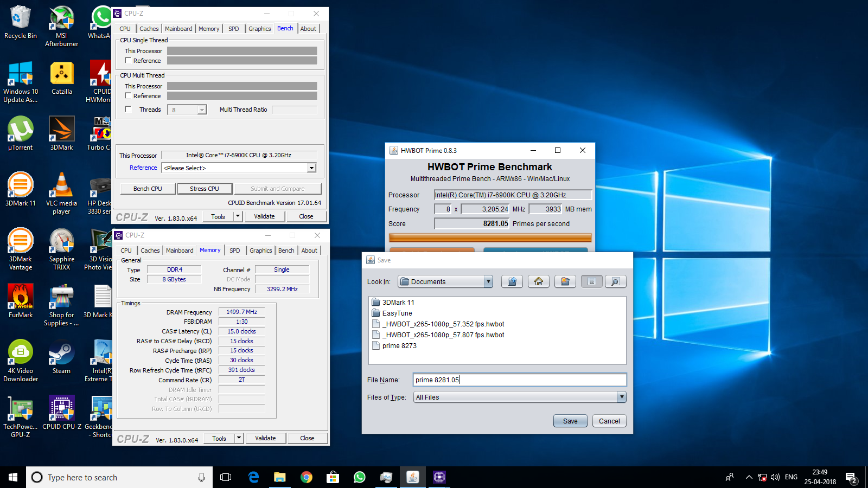Expand Tools dropdown arrow in Memory window
Viewport: 868px width, 488px height.
pos(239,438)
